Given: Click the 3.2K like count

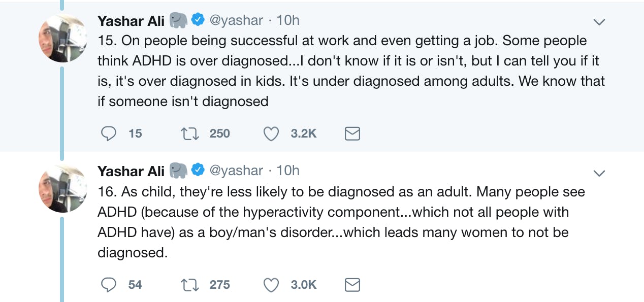Looking at the screenshot, I should point(303,133).
